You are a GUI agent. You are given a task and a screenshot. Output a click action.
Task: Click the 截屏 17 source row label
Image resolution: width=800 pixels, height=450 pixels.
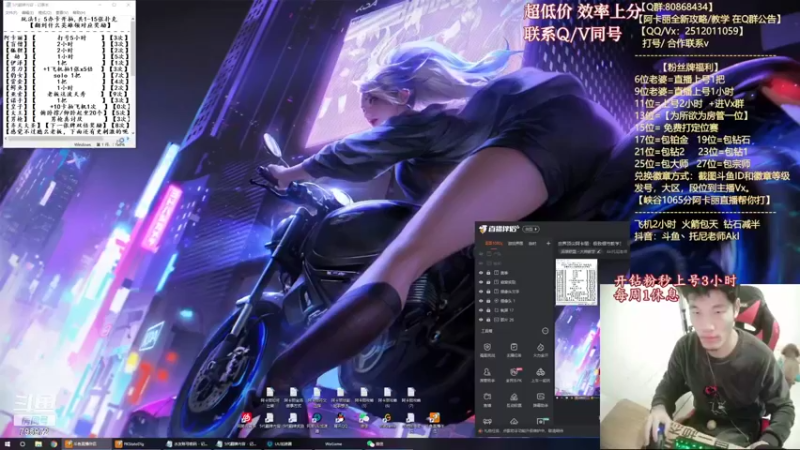click(x=507, y=310)
